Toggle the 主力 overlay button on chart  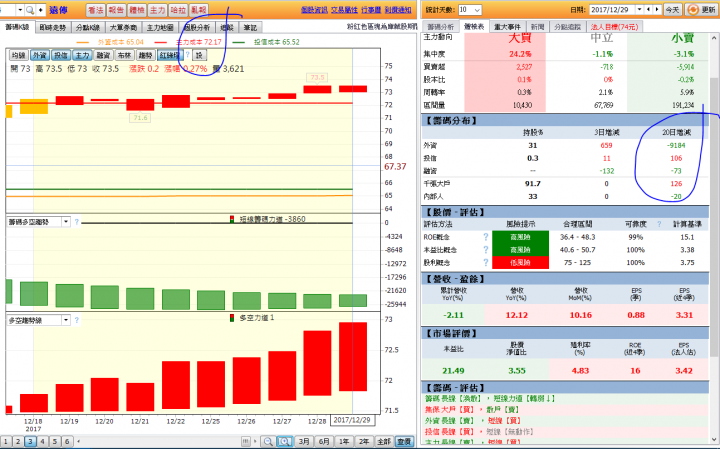pos(82,55)
